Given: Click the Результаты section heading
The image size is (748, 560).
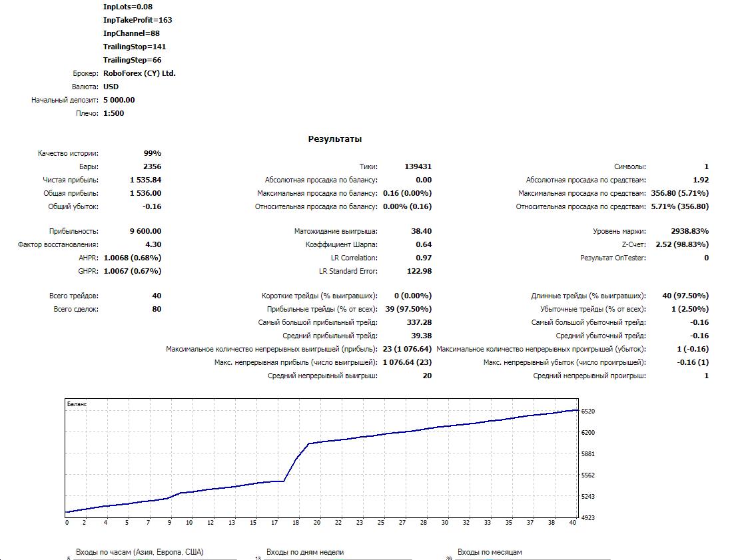Looking at the screenshot, I should coord(335,139).
